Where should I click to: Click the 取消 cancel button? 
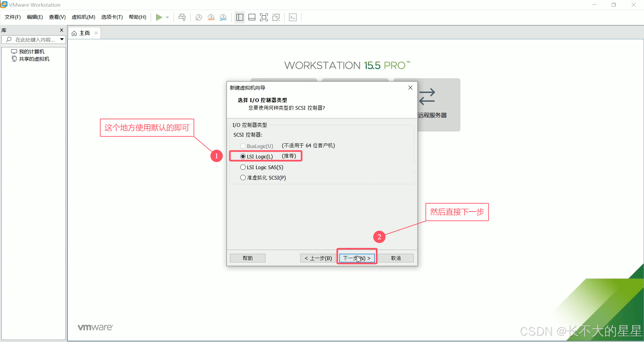(396, 258)
